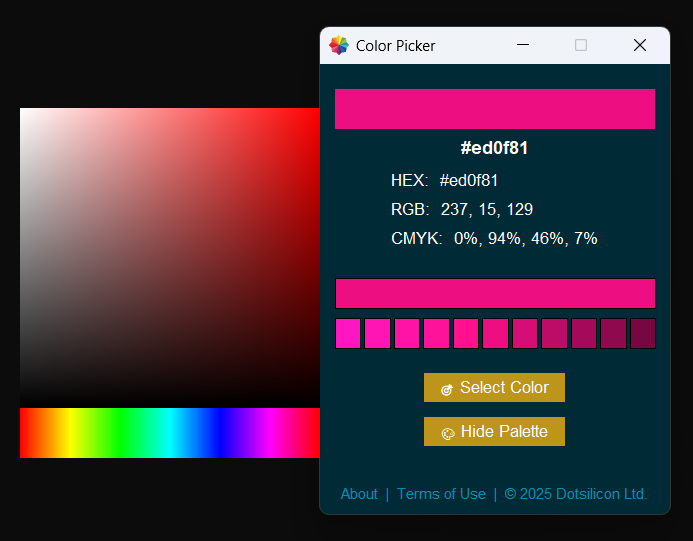693x541 pixels.
Task: Click the large pink color preview bar
Action: tap(494, 109)
